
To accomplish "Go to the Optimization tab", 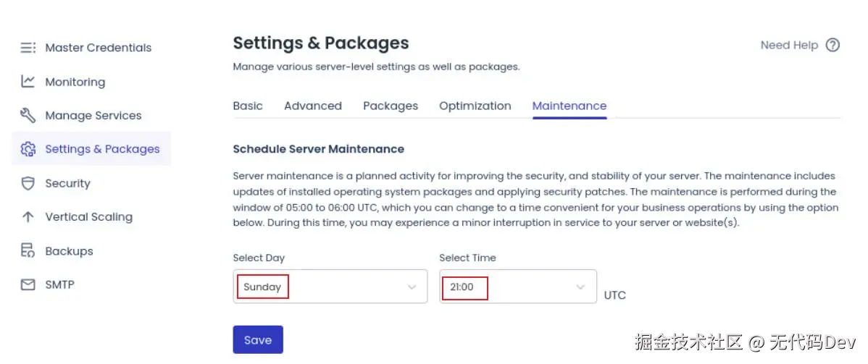I will pyautogui.click(x=475, y=106).
